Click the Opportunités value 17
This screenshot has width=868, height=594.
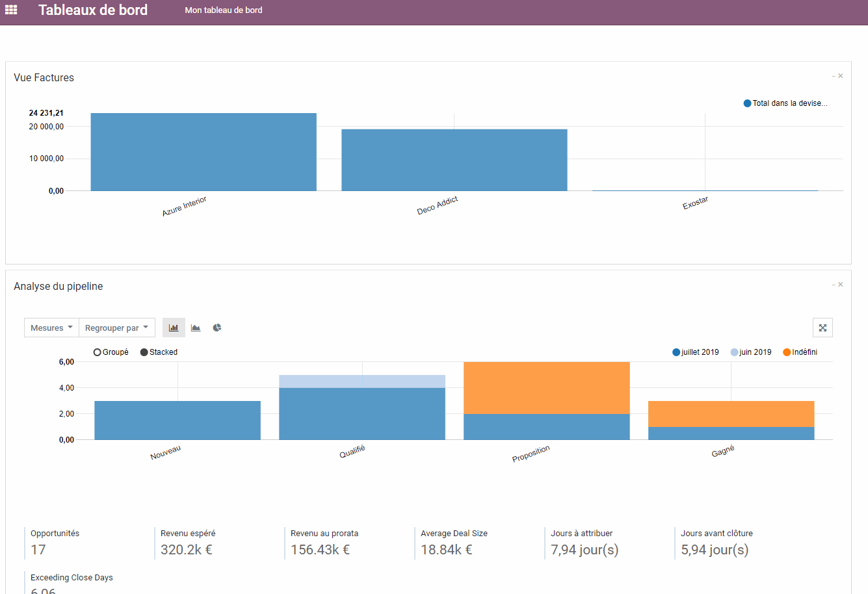pos(38,550)
